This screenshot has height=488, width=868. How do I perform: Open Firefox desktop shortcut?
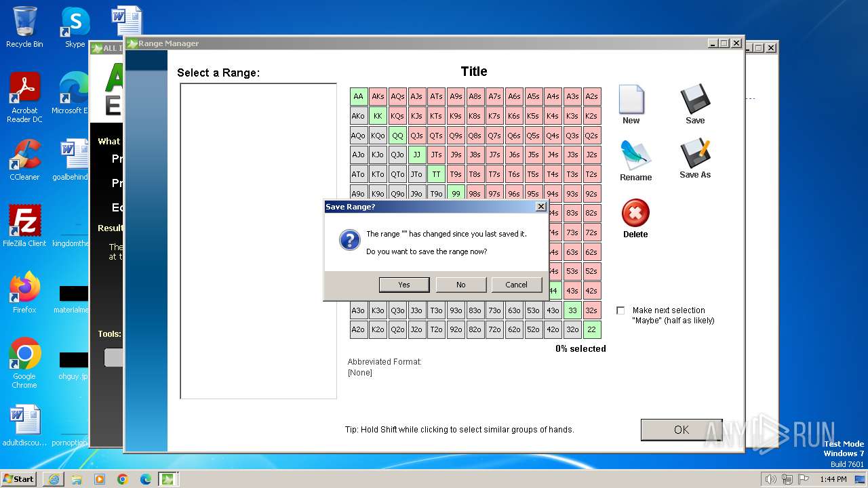(24, 292)
